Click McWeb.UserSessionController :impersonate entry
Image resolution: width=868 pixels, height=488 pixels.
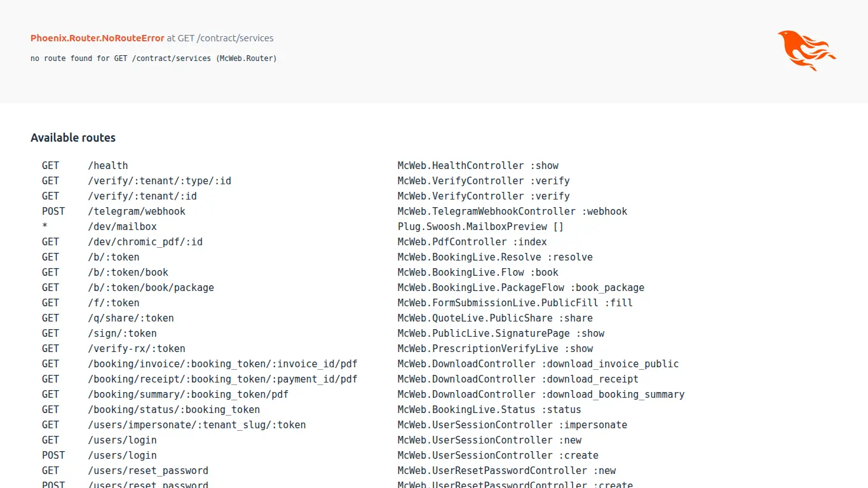pyautogui.click(x=513, y=425)
